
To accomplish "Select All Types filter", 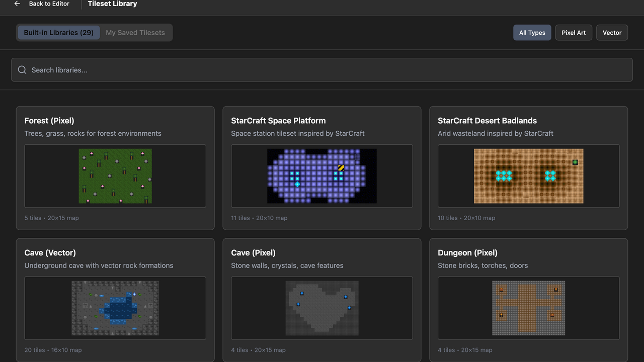I will coord(532,33).
